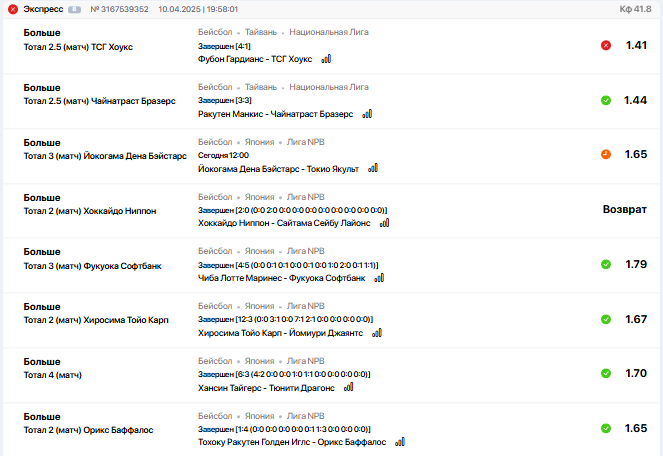Viewport: 663px width, 456px height.
Task: Click the odds value 1.67
Action: click(x=636, y=319)
